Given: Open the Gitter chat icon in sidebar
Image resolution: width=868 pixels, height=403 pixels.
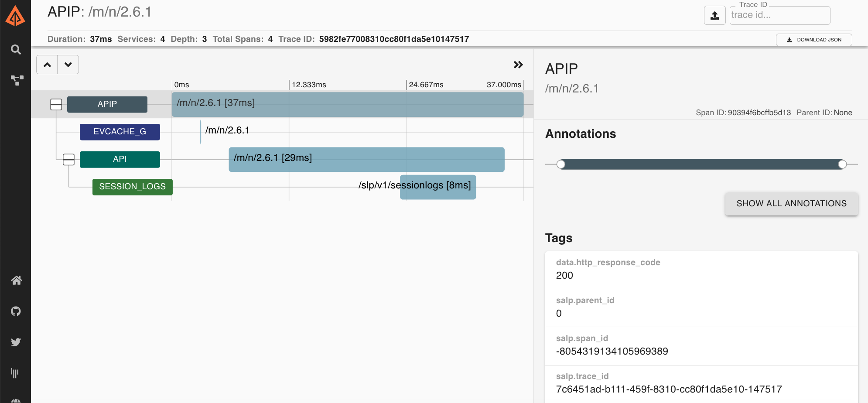Looking at the screenshot, I should [x=15, y=373].
